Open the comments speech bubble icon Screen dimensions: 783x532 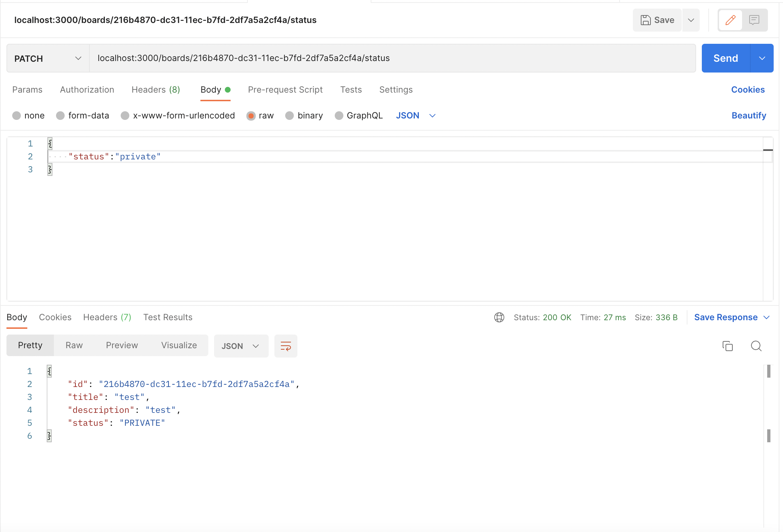pos(754,20)
